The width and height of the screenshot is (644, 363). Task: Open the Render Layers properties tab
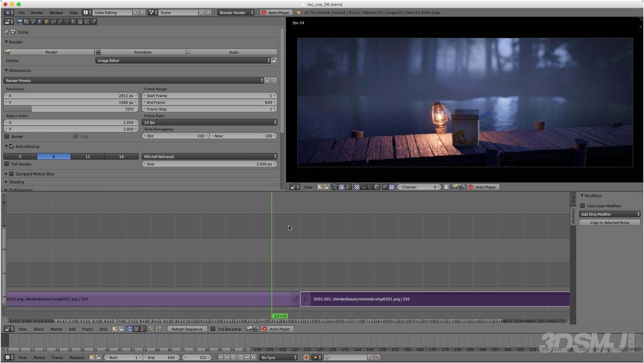click(x=26, y=22)
